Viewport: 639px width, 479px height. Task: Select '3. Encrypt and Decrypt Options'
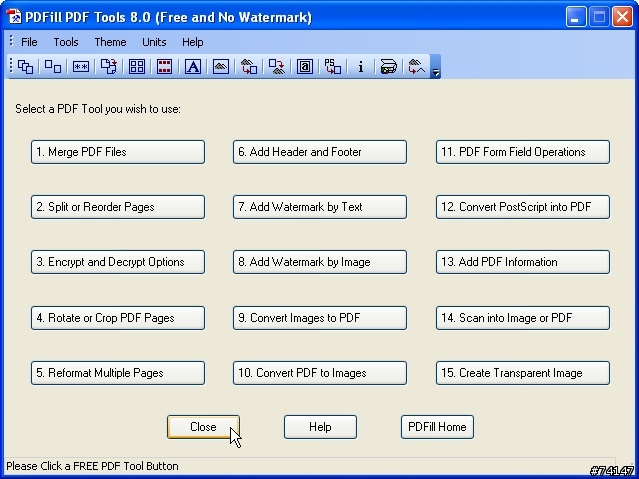tap(118, 262)
